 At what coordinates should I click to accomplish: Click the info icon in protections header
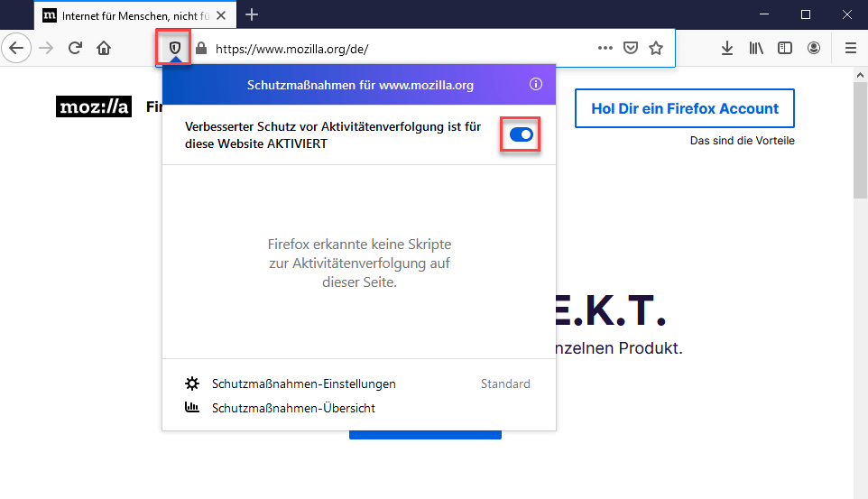536,84
